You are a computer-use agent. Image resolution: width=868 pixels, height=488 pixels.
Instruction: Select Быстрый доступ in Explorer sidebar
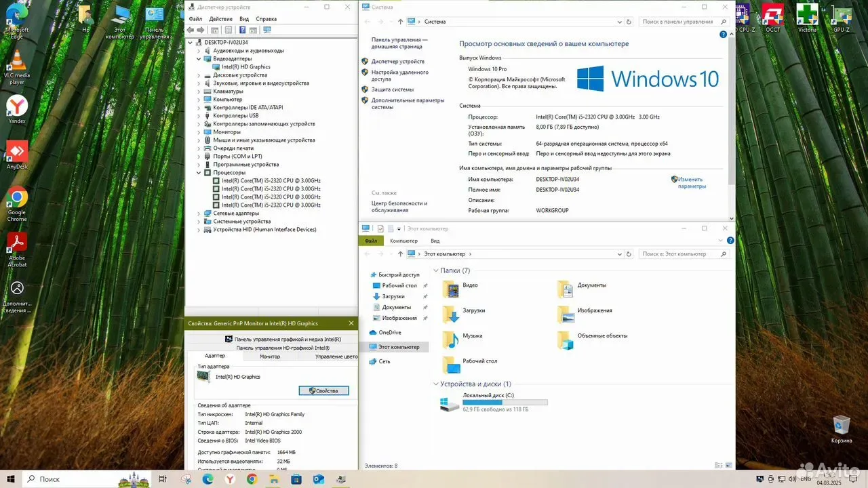399,274
